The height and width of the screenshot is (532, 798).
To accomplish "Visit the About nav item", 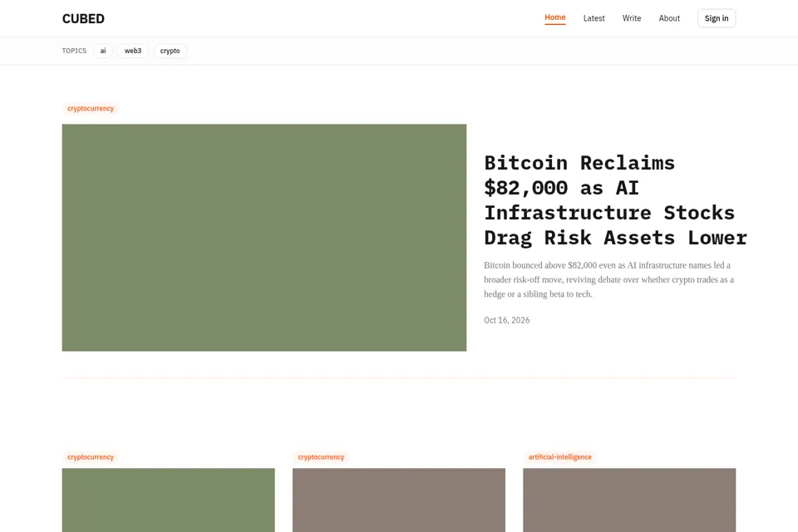I will (668, 18).
